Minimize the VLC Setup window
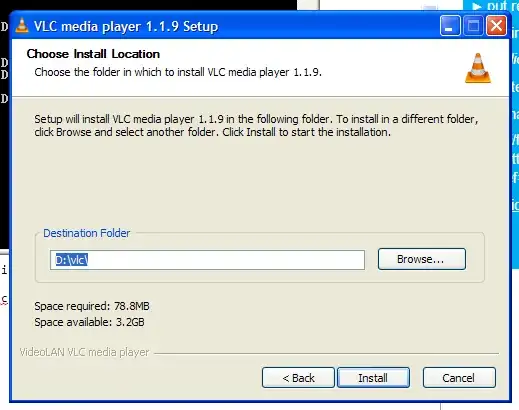 (x=450, y=26)
